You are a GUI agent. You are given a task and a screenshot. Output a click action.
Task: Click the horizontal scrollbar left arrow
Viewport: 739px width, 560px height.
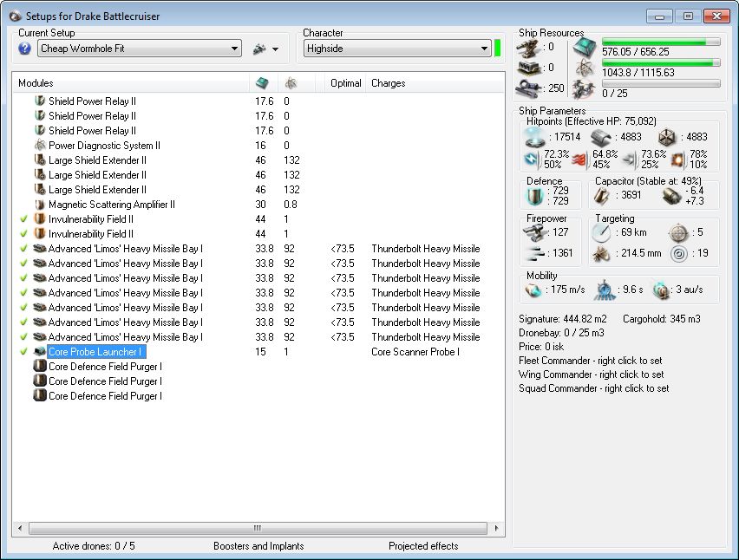20,528
